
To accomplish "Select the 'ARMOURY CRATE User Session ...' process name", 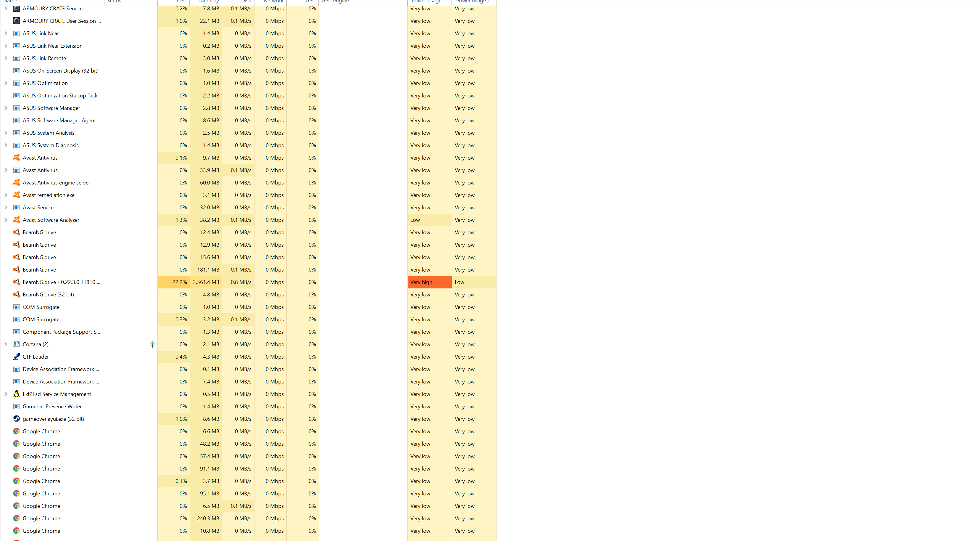I will 62,21.
